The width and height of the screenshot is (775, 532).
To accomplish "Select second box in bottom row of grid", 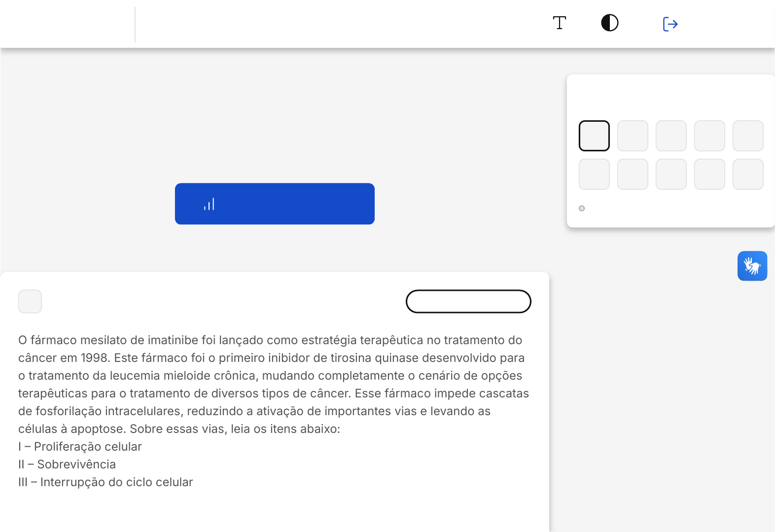I will point(633,174).
